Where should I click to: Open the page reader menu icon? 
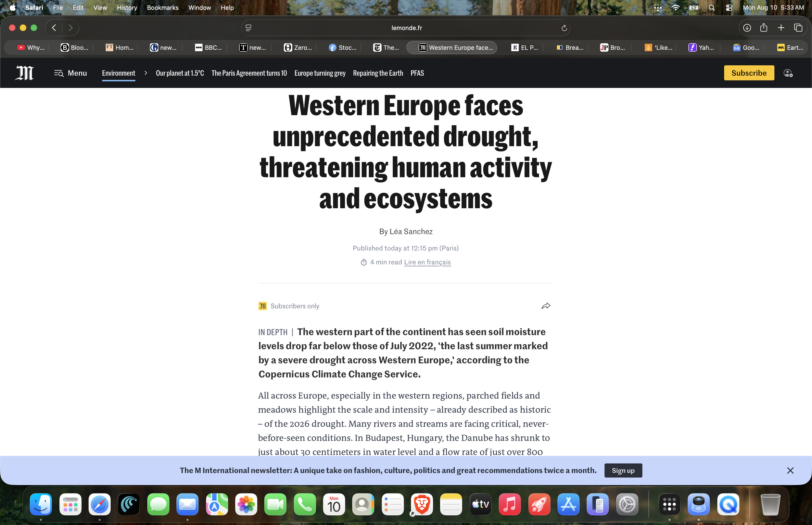[x=248, y=28]
